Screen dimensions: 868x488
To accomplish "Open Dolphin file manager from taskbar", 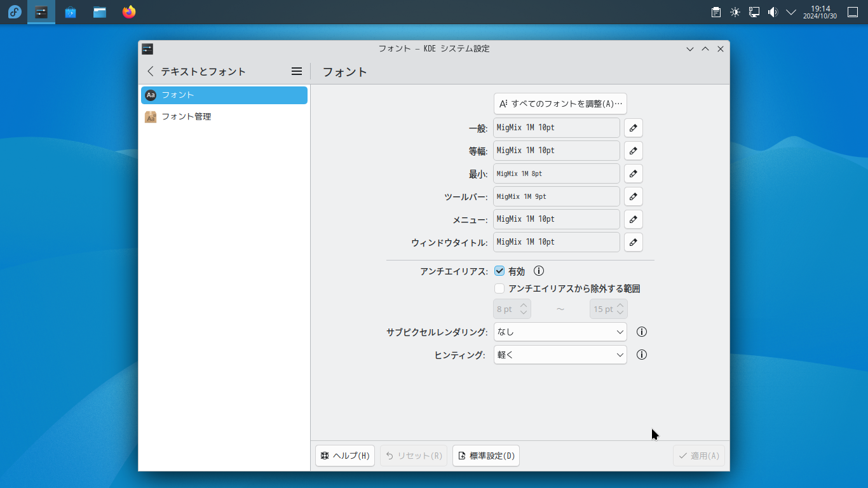I will (x=100, y=12).
